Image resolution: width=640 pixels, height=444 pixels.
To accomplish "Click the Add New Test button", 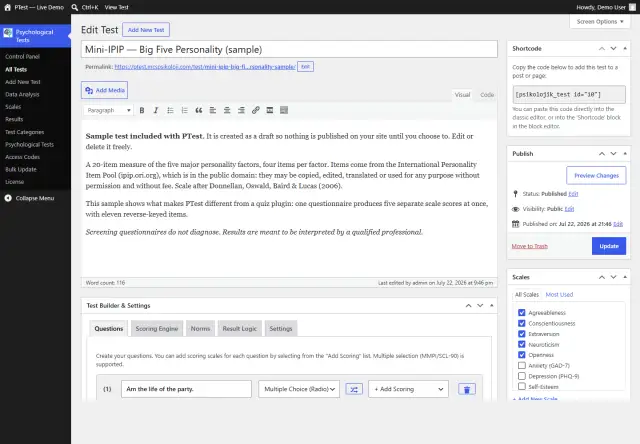I will click(x=146, y=30).
